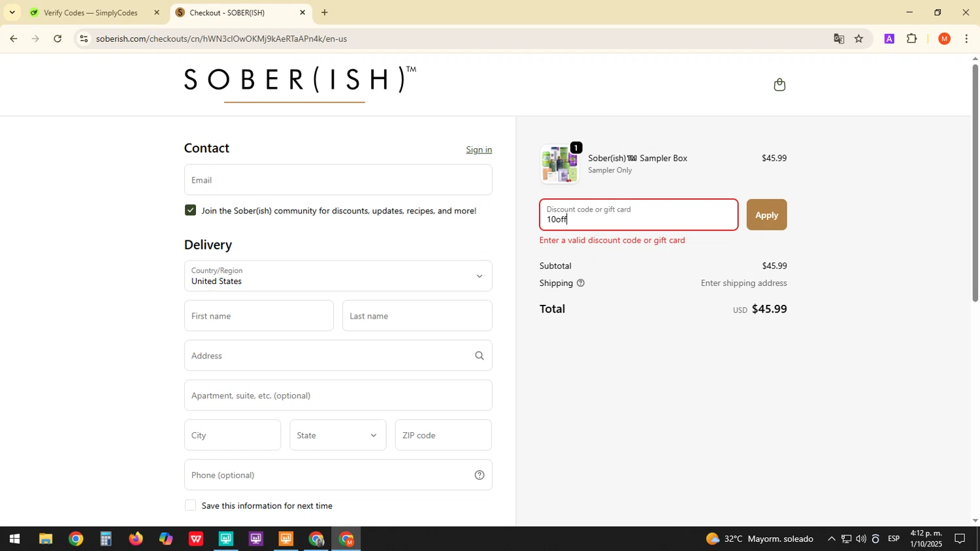Open a new browser tab
980x551 pixels.
click(x=325, y=12)
